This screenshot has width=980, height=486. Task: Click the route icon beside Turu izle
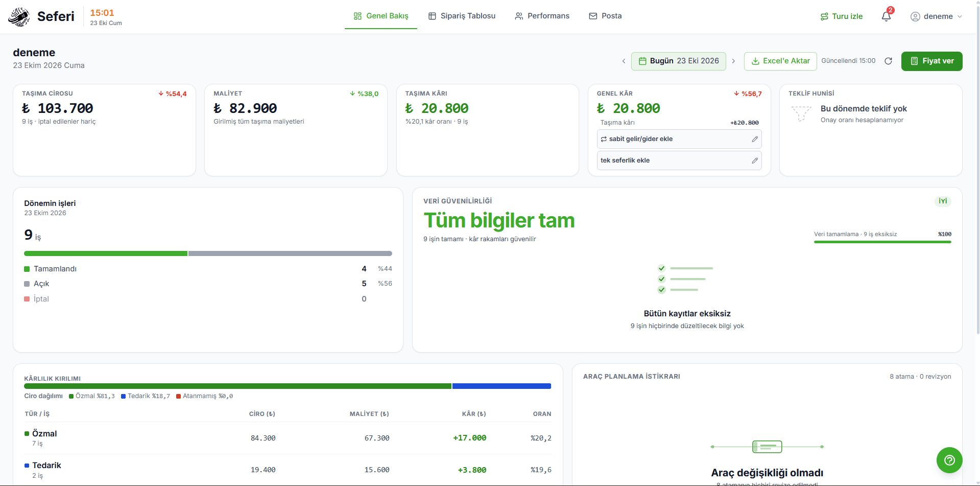(x=824, y=16)
